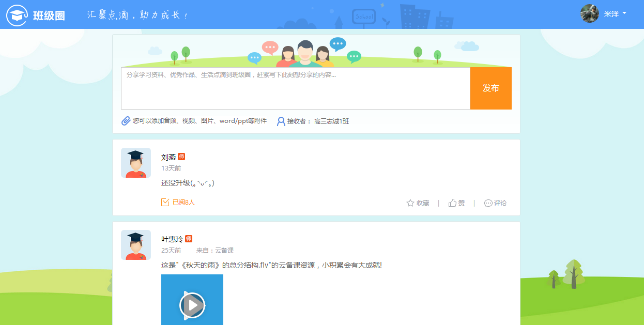This screenshot has width=644, height=325.
Task: Click 赞 label on 刘燕's post
Action: (x=462, y=203)
